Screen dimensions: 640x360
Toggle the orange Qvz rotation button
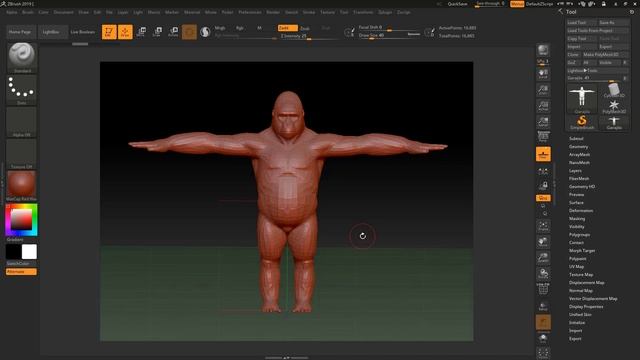coord(543,198)
